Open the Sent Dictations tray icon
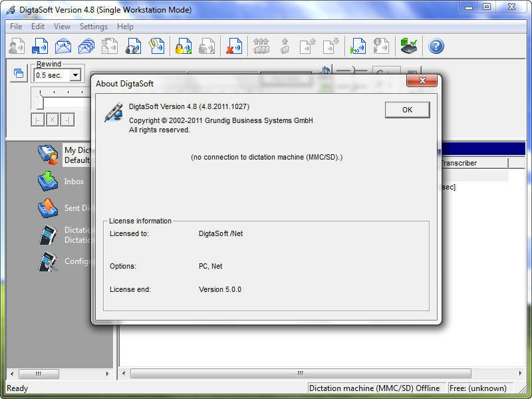The height and width of the screenshot is (399, 532). click(x=48, y=208)
